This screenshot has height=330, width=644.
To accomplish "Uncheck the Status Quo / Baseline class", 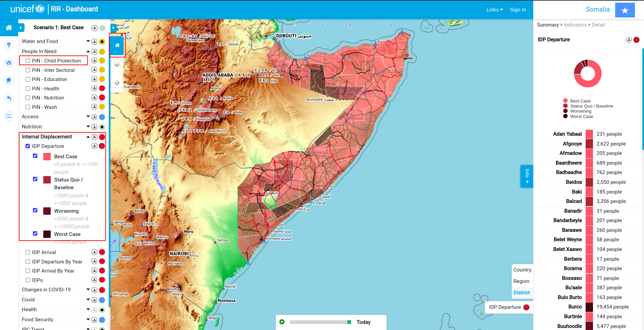I will [35, 179].
